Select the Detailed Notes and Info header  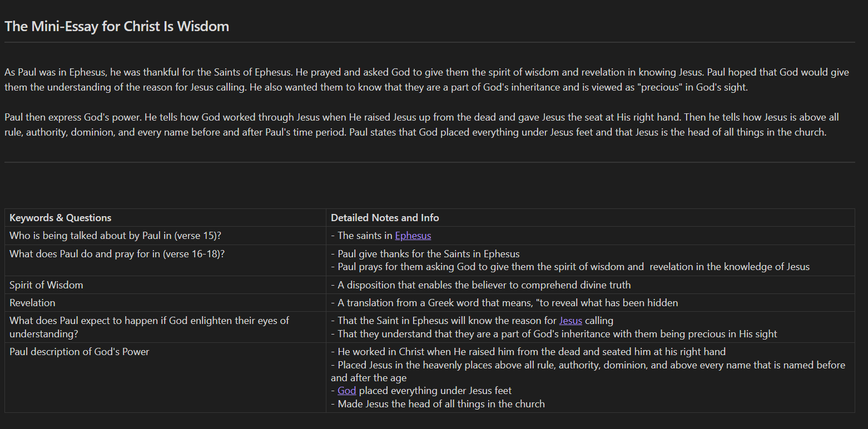tap(385, 218)
